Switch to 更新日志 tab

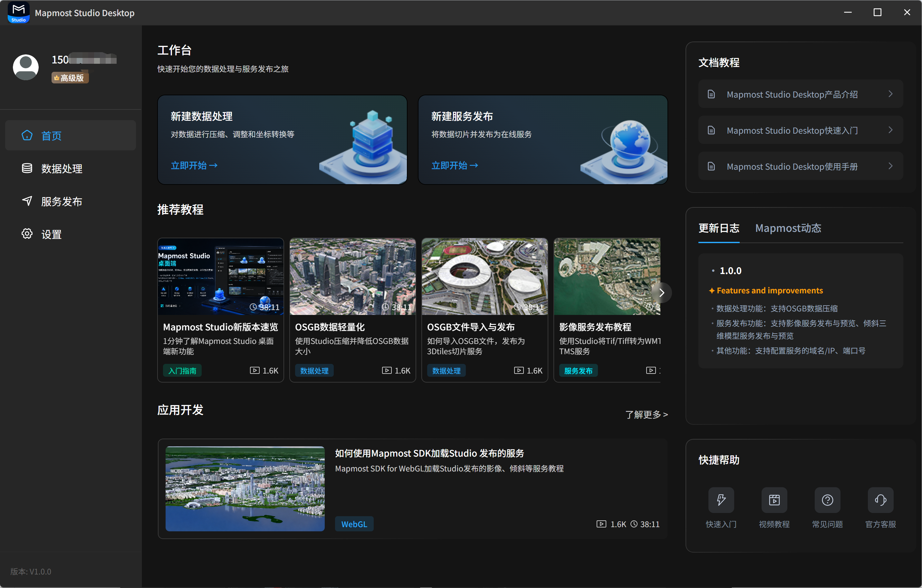tap(719, 228)
